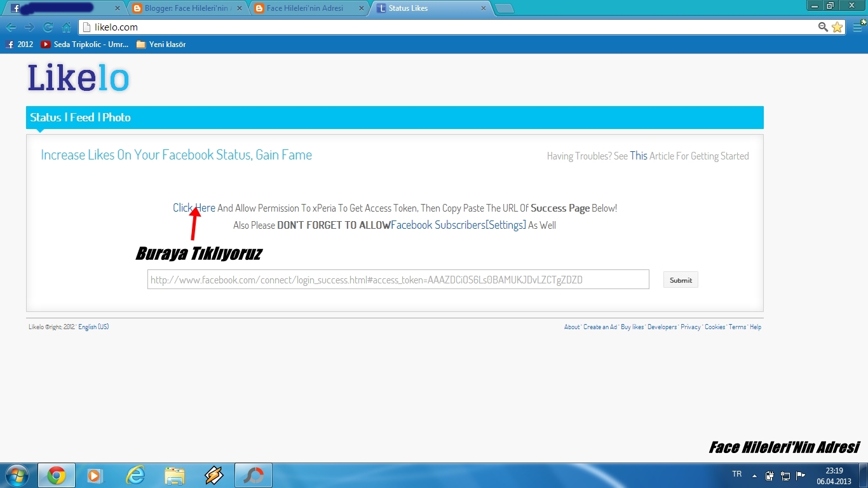Open the browser home page icon
This screenshot has width=868, height=488.
(x=66, y=27)
